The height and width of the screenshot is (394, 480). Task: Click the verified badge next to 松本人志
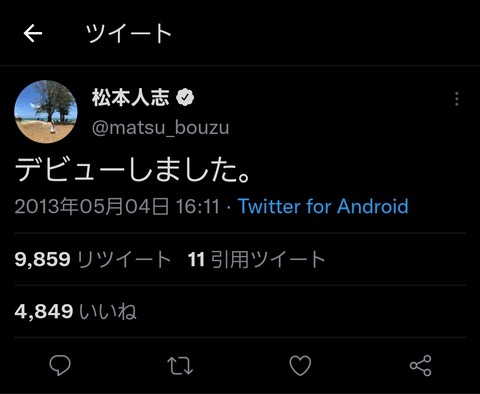[x=185, y=98]
